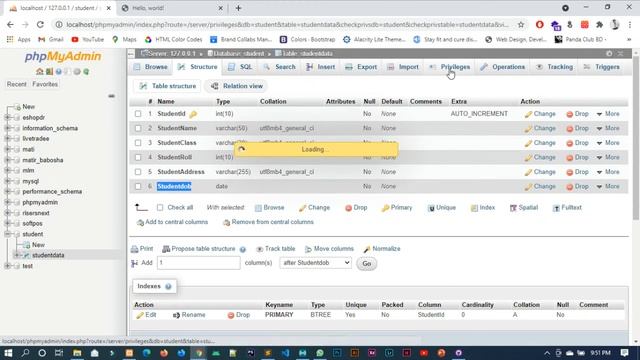Click the Edit pencil for PRIMARY index
The height and width of the screenshot is (360, 640).
pos(140,315)
